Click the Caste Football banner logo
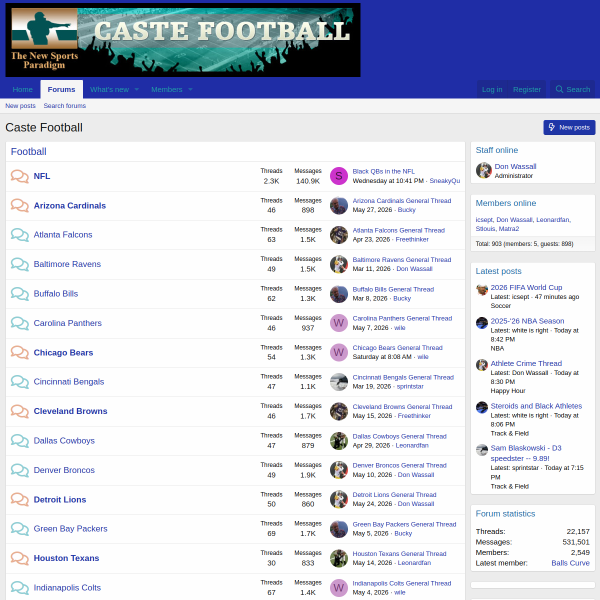Image resolution: width=600 pixels, height=600 pixels. (183, 40)
